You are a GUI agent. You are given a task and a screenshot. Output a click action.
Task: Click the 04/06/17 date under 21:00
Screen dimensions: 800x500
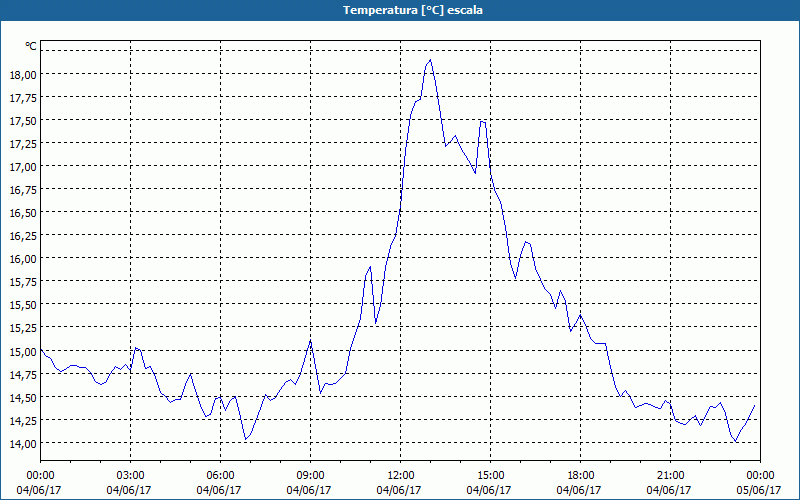pos(670,490)
